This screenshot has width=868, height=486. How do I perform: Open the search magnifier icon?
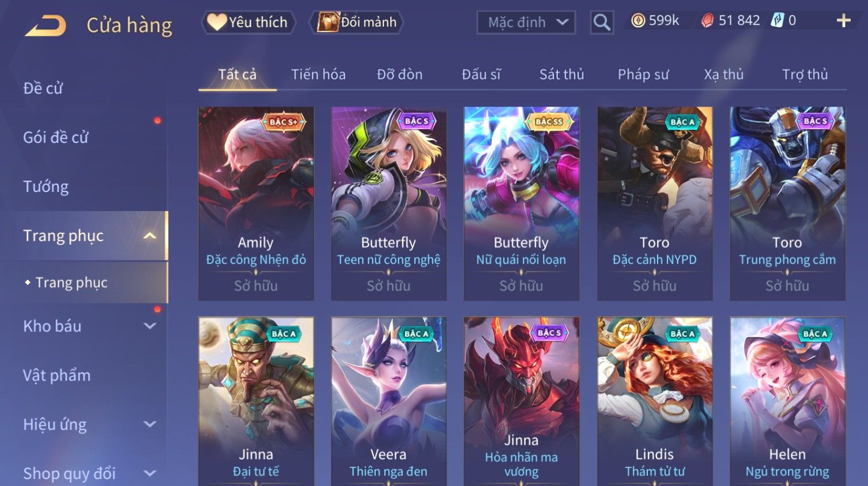tap(602, 22)
